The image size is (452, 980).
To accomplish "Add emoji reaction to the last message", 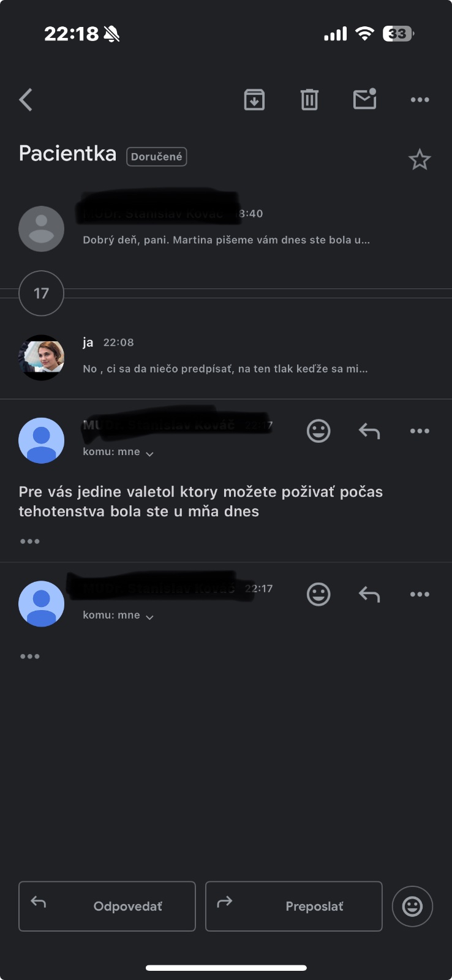I will pos(318,594).
